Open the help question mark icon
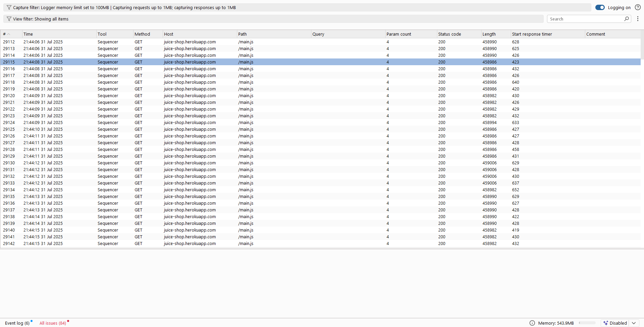This screenshot has height=327, width=644. (638, 7)
